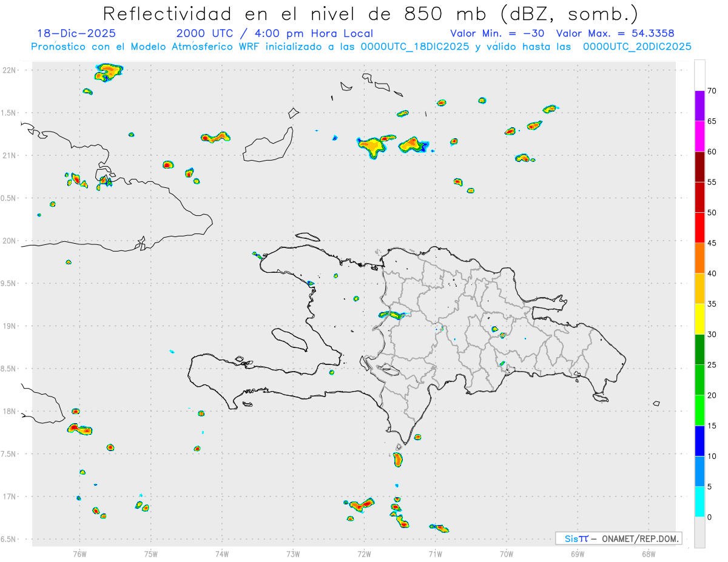Click the '17N' latitude label

(x=9, y=497)
